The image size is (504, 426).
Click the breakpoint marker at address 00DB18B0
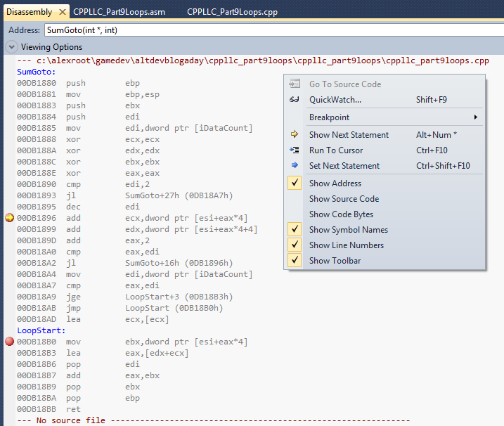click(9, 342)
